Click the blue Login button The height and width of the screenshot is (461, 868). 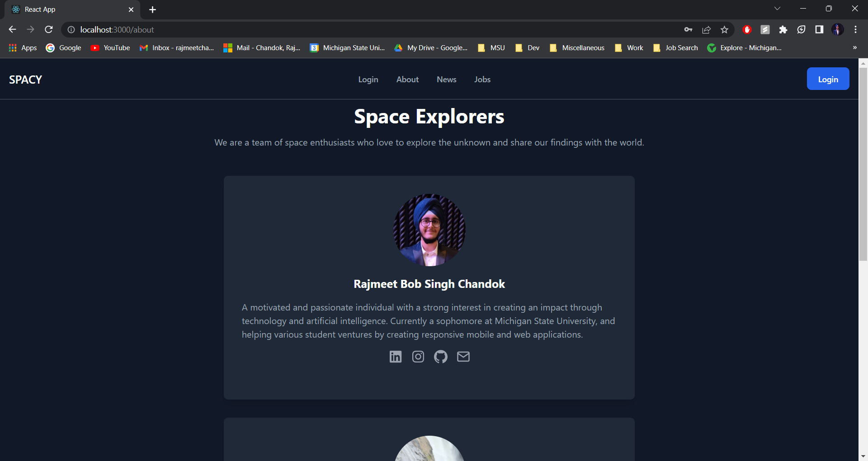(x=828, y=79)
